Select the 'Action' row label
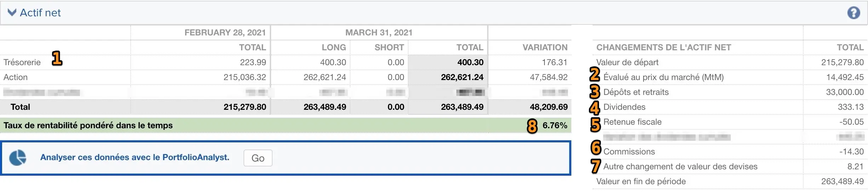 tap(16, 77)
